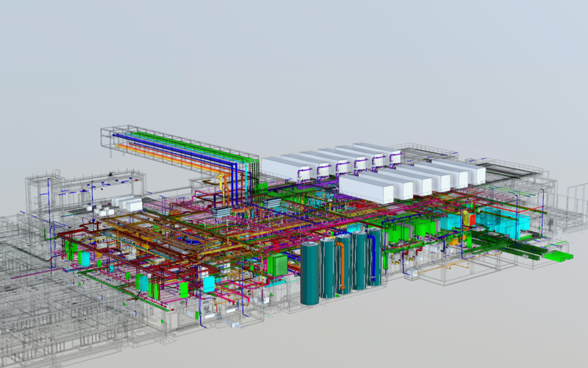The image size is (588, 368).
Task: Select the rightmost teal cylindrical tank
Action: (376, 256)
